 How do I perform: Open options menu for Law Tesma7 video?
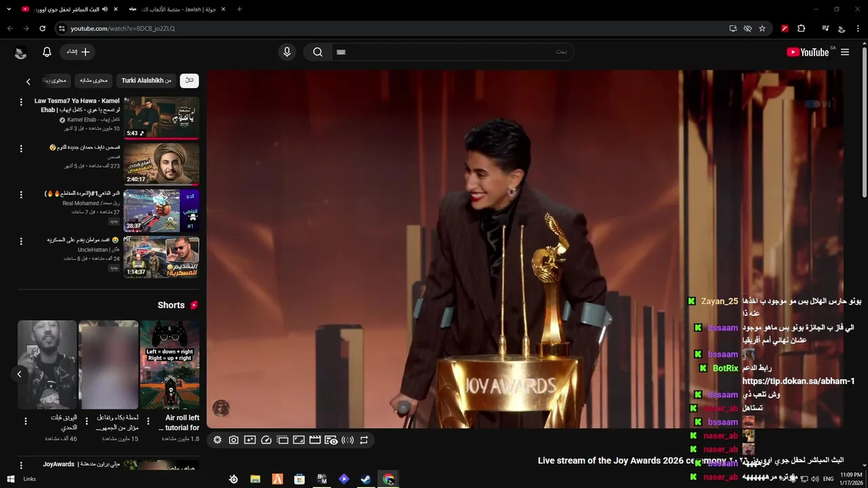tap(21, 102)
